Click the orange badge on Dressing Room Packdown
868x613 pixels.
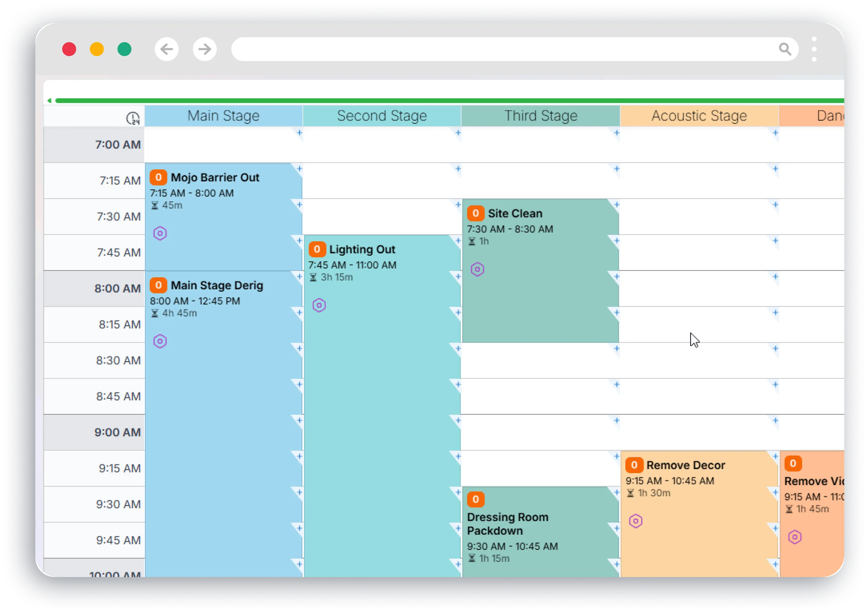pos(476,499)
